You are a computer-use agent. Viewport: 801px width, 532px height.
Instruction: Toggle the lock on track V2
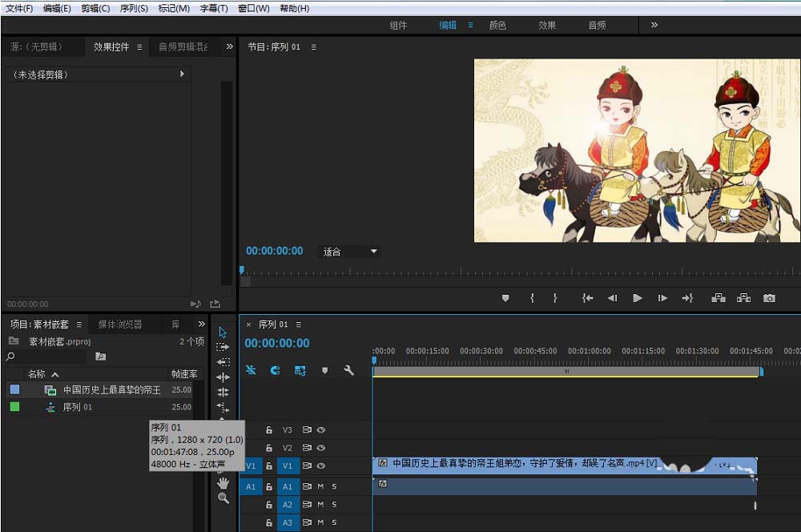(269, 448)
